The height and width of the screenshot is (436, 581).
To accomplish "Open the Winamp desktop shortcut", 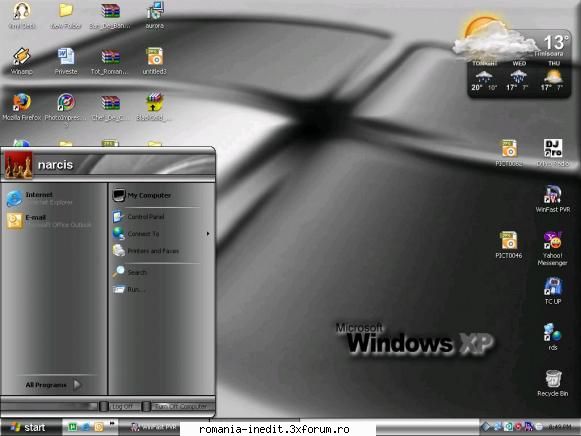I will pos(21,61).
